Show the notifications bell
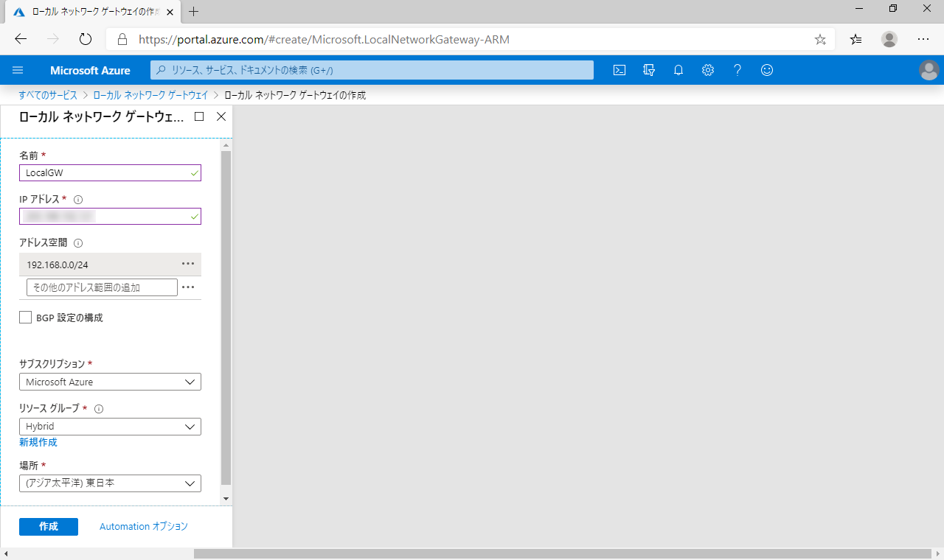Screen dimensions: 944x560 [678, 70]
